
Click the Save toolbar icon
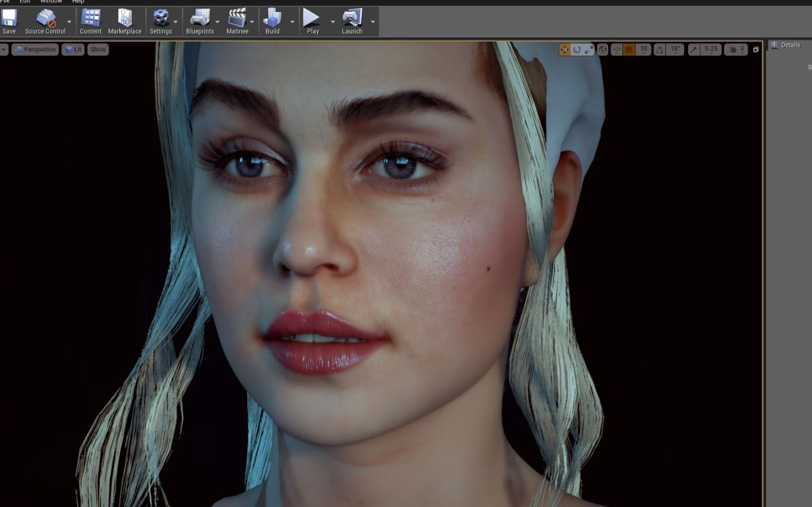pyautogui.click(x=9, y=22)
